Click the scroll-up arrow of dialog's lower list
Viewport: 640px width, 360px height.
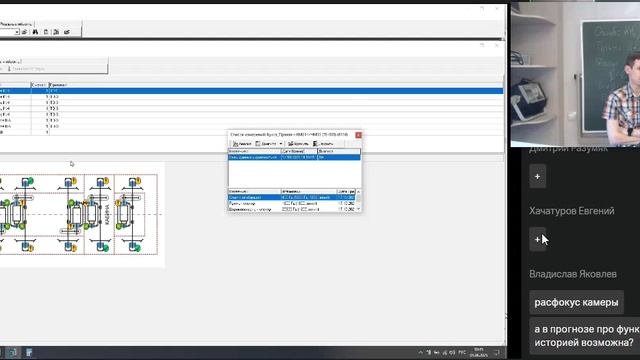(358, 191)
